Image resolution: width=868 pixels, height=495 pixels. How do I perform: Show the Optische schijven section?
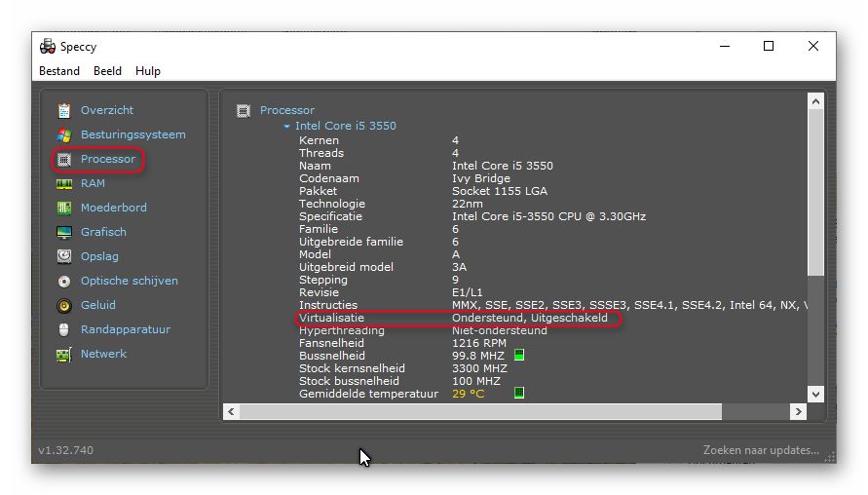pos(130,281)
